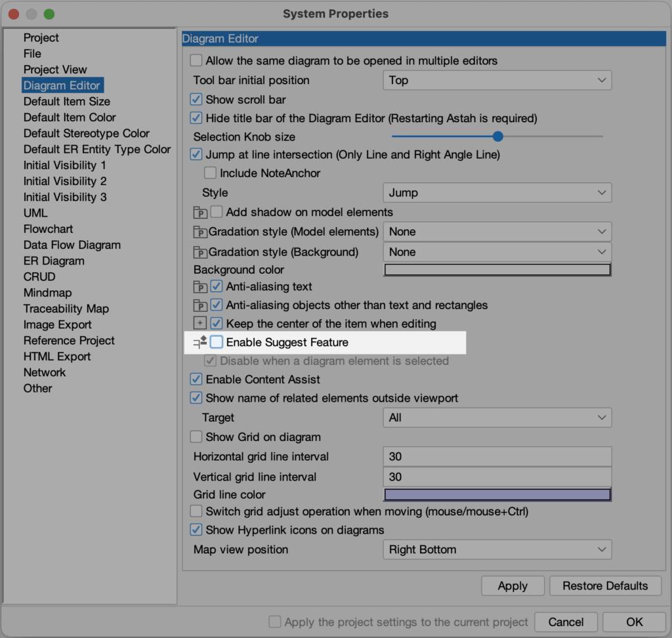Click the P icon beside Anti-aliasing objects option
This screenshot has height=638, width=672.
(200, 305)
